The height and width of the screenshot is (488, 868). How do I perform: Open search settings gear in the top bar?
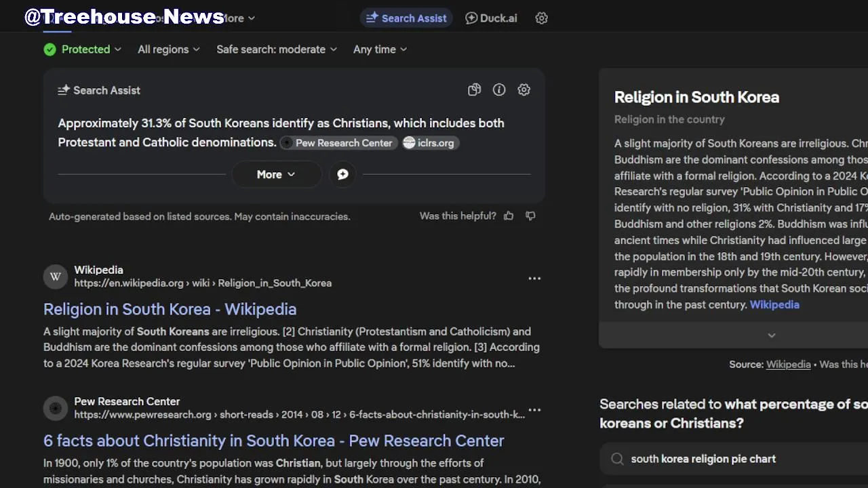[541, 18]
